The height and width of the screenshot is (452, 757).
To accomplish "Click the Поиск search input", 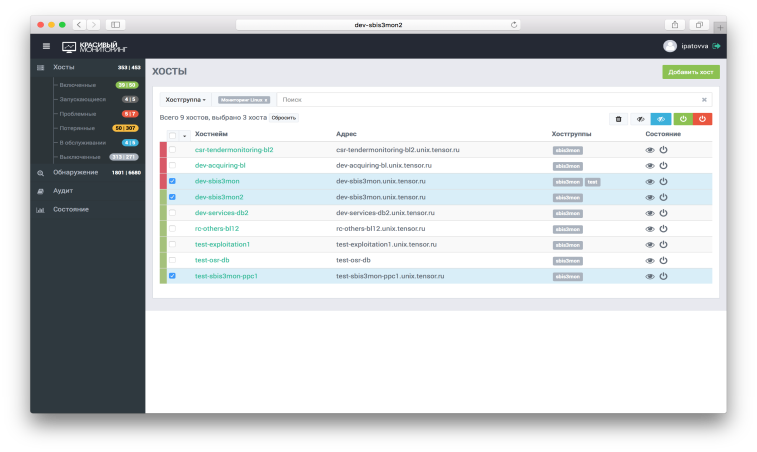I will click(x=488, y=99).
